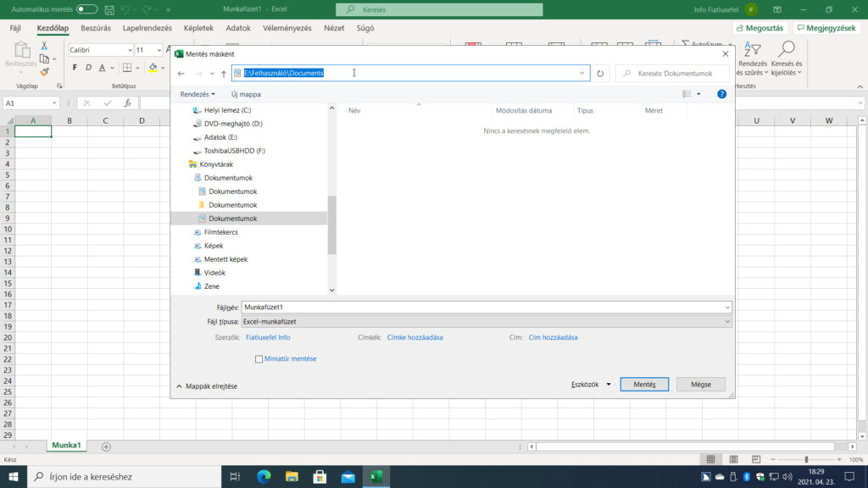
Task: Click the borders icon
Action: [127, 68]
